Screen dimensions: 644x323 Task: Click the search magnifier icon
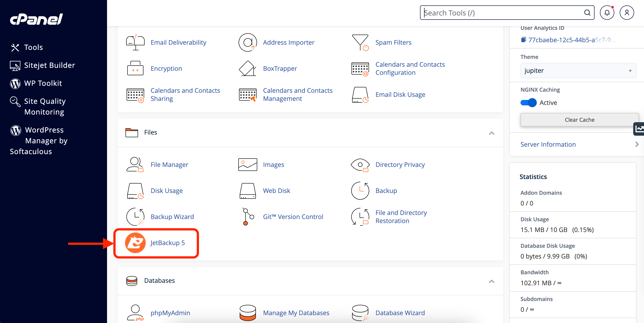587,13
